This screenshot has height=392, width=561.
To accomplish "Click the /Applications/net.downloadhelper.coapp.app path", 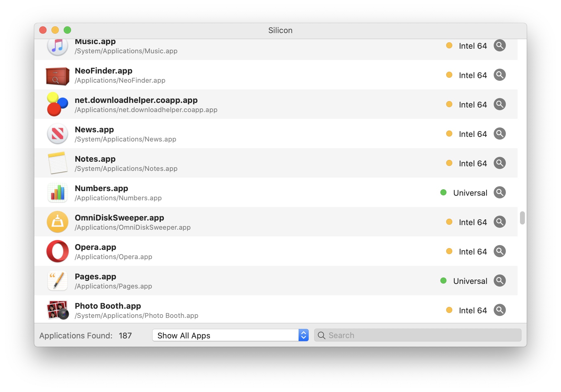I will pyautogui.click(x=146, y=110).
